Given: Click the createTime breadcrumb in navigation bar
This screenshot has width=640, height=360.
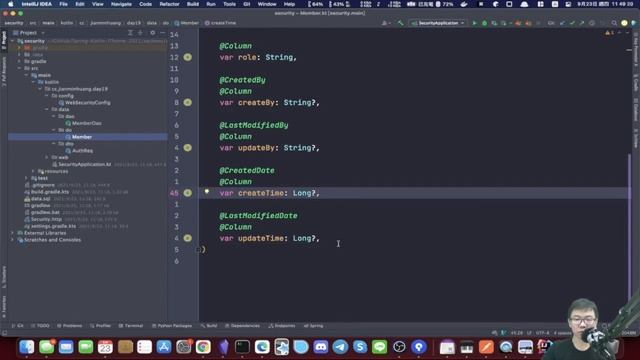Looking at the screenshot, I should pos(220,23).
